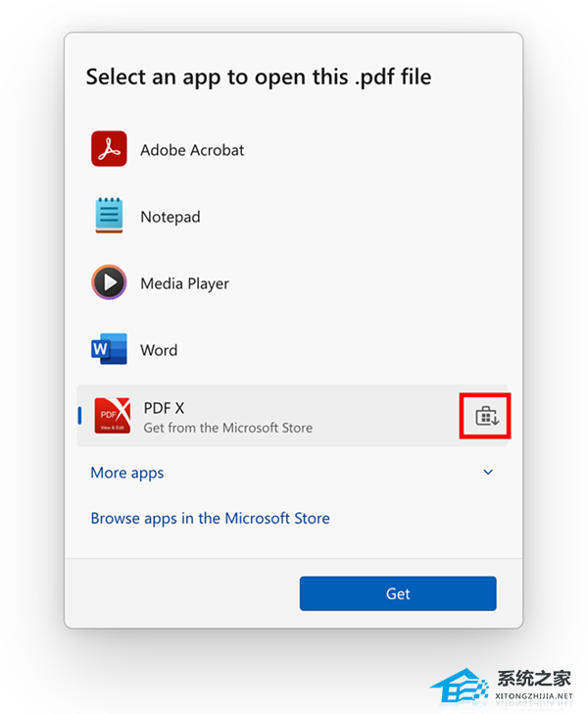Select the PDF X title text
The width and height of the screenshot is (588, 714).
(x=164, y=408)
